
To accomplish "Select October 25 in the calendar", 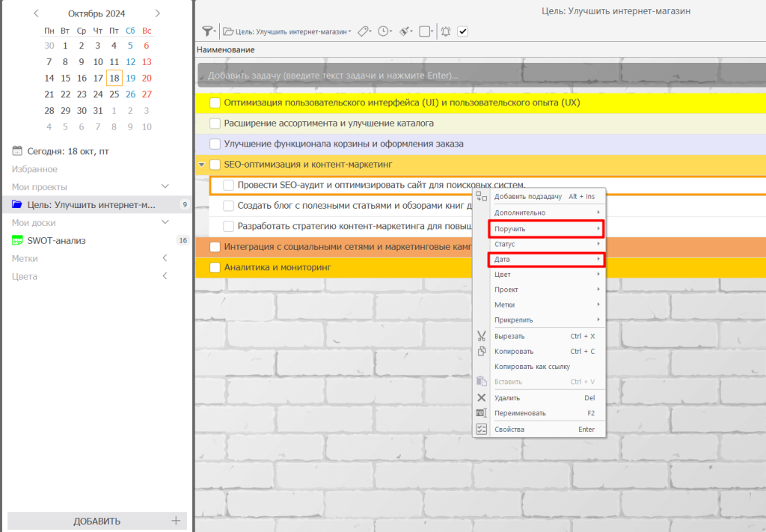I will [x=114, y=94].
